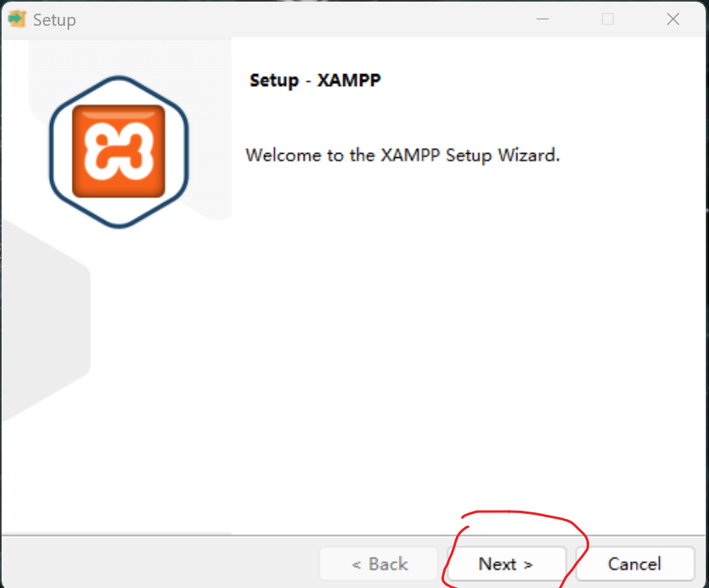Click the Cancel button

[x=635, y=564]
